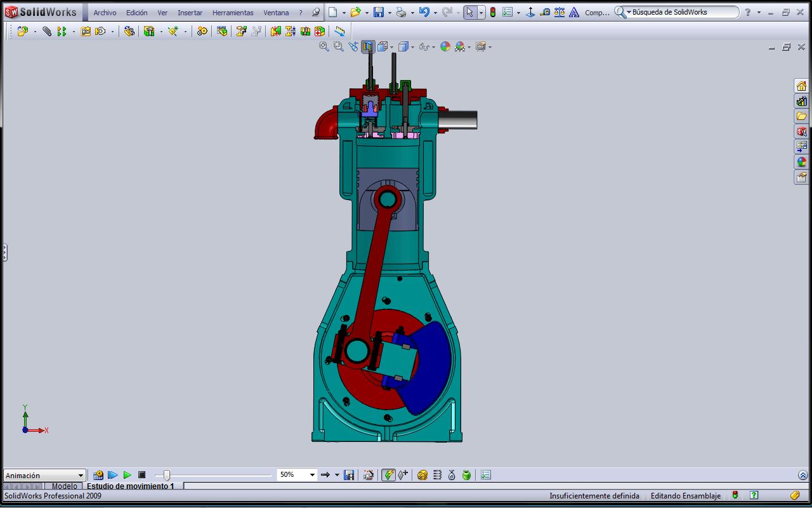Open the Ver menu

162,12
